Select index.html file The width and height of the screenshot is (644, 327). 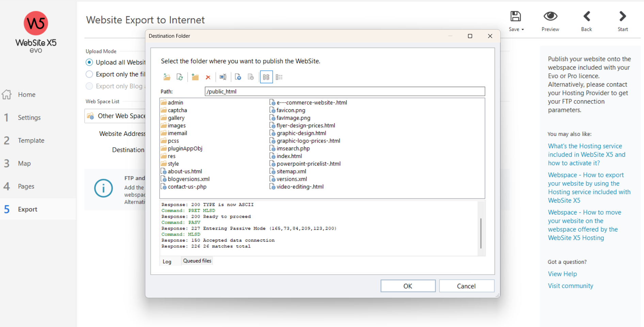286,156
